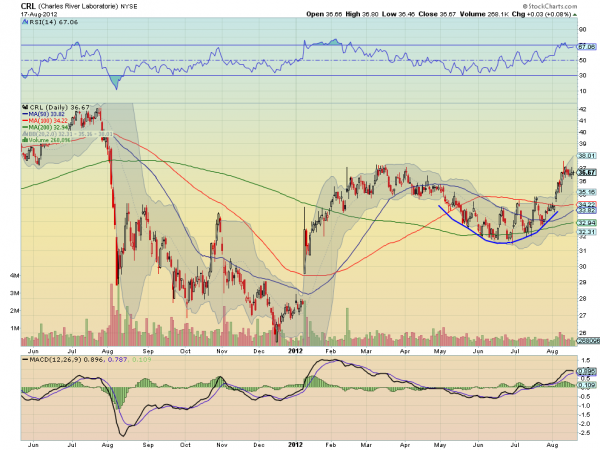Click the 'RSI(14) 67.06' legend label
Image resolution: width=600 pixels, height=450 pixels.
point(53,22)
